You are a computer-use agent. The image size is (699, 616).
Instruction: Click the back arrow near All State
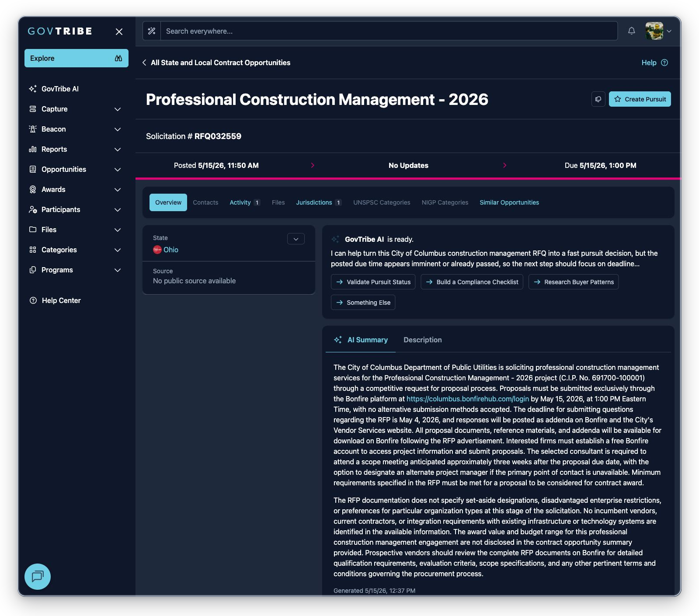[144, 63]
